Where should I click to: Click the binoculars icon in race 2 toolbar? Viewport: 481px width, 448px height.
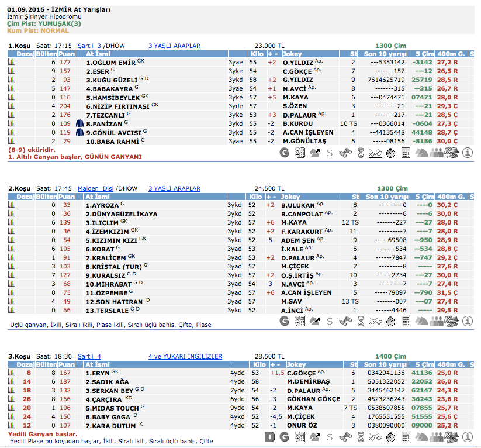pyautogui.click(x=345, y=321)
